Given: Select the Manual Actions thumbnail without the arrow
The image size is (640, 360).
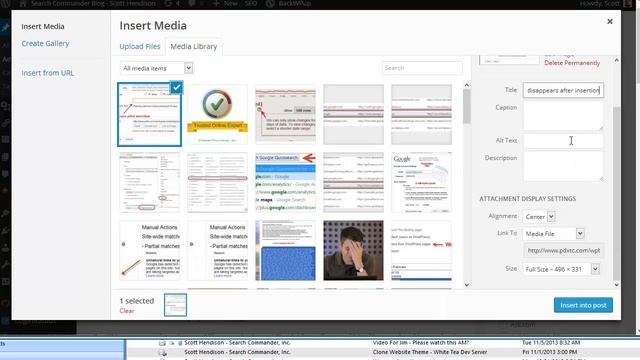Looking at the screenshot, I should (x=217, y=250).
